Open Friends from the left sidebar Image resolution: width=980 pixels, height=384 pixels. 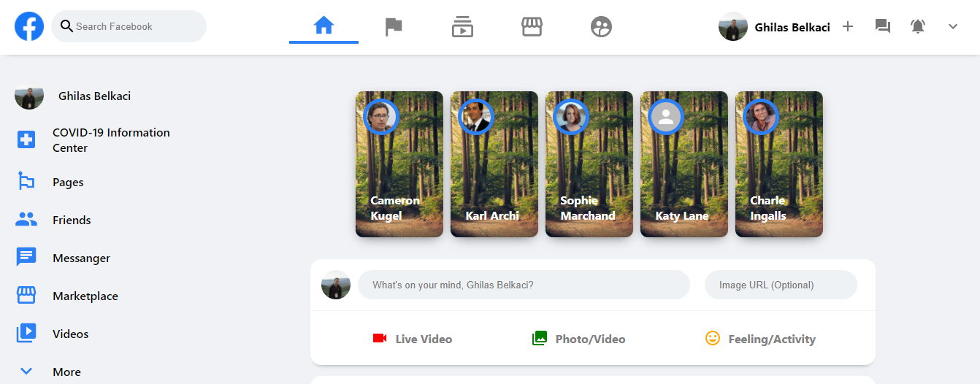point(71,220)
